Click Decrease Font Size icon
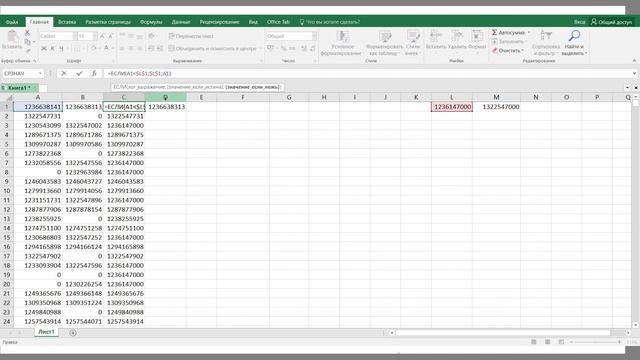Image resolution: width=640 pixels, height=360 pixels. [x=110, y=36]
